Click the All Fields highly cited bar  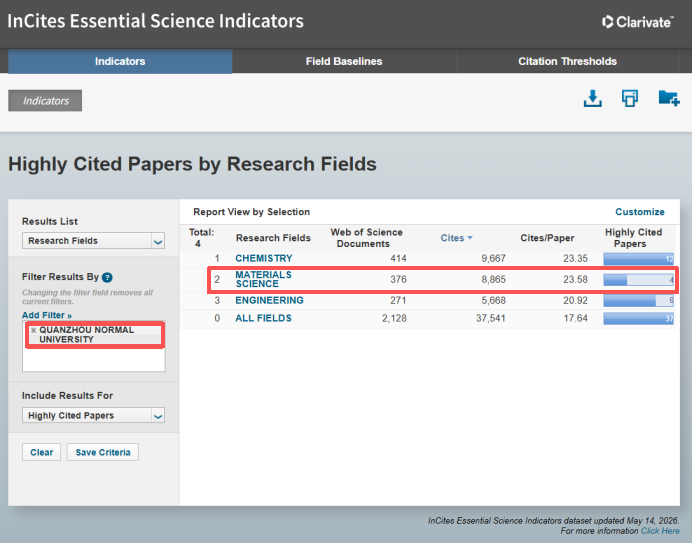pyautogui.click(x=639, y=319)
